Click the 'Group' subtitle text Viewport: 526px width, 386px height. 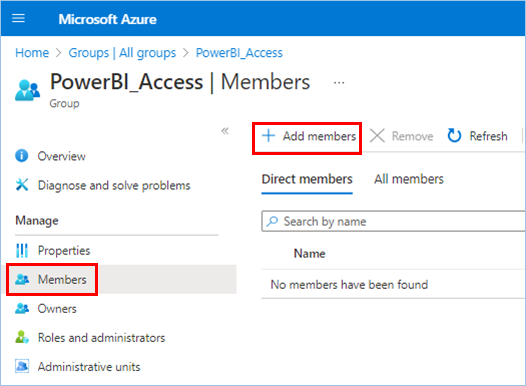coord(64,103)
